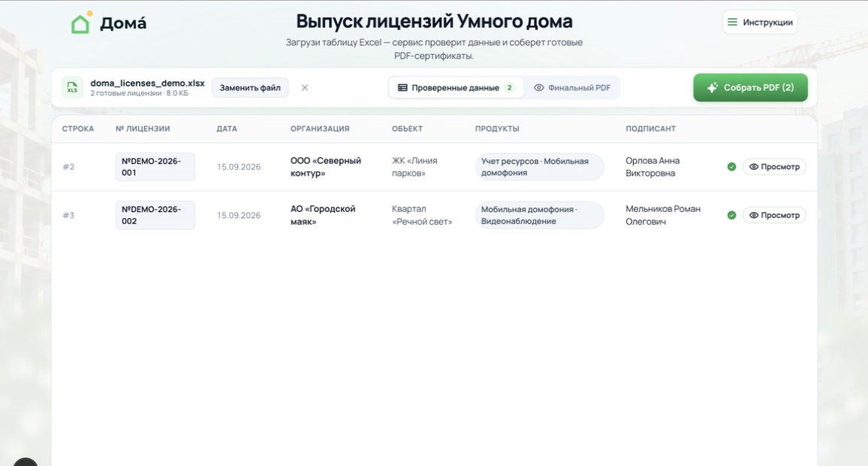Click the Домá brand name text
Viewport: 868px width, 466px height.
pyautogui.click(x=123, y=23)
